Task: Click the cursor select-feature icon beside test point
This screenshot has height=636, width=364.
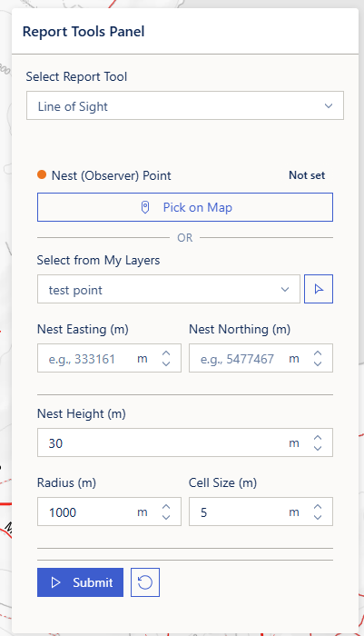Action: click(319, 289)
